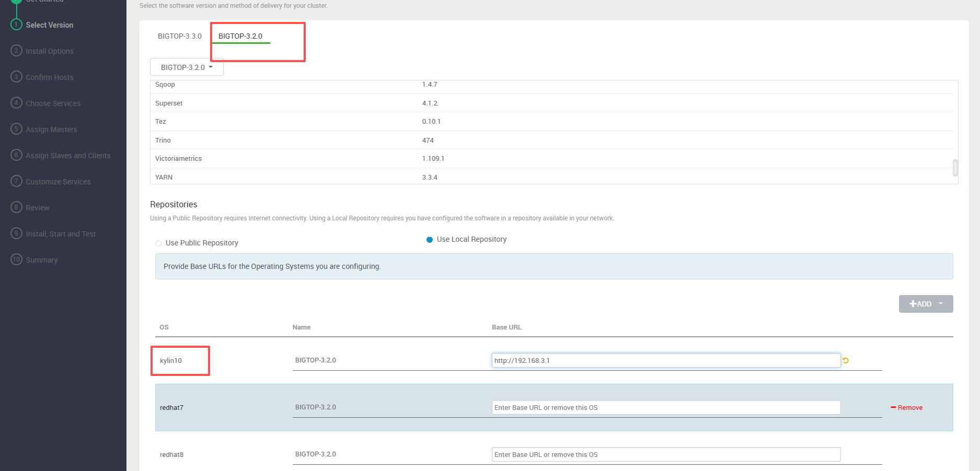Select the BIGTOP-3.2.0 tab

point(240,36)
